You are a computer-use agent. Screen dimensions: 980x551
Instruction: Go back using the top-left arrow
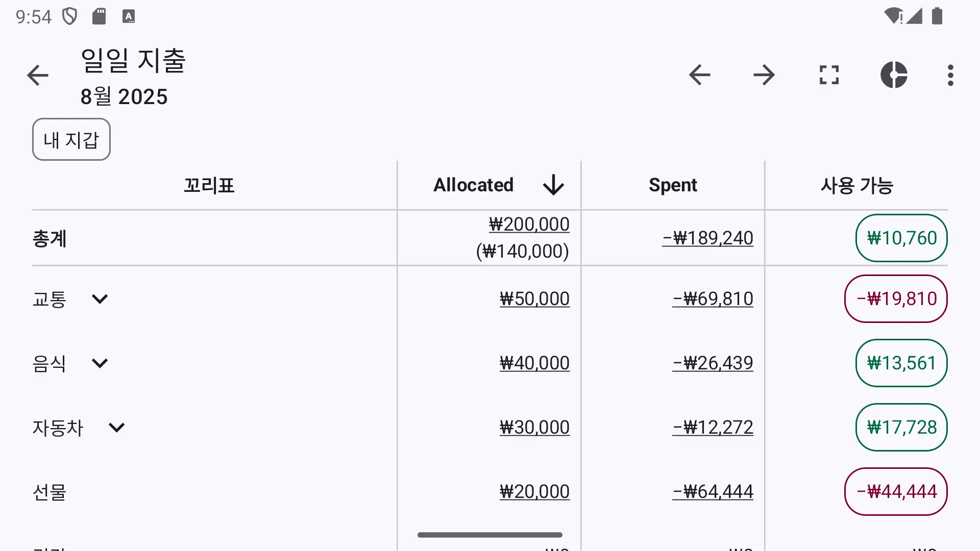pyautogui.click(x=37, y=76)
